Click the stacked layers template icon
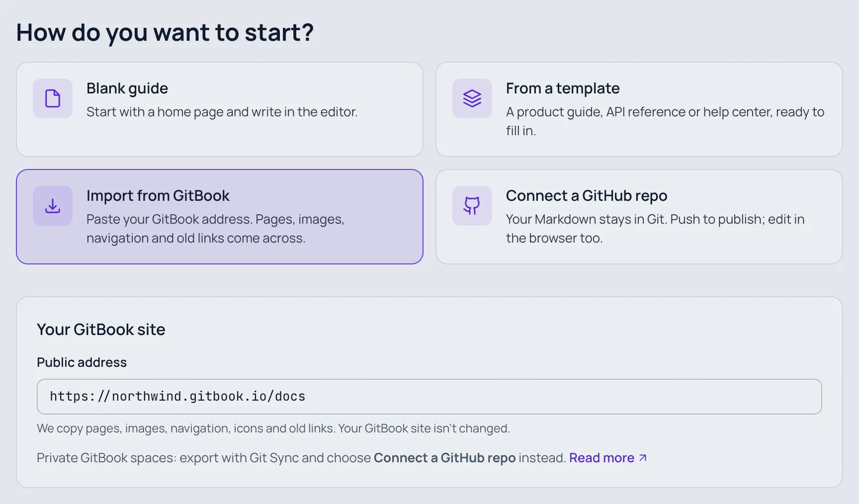 point(472,98)
